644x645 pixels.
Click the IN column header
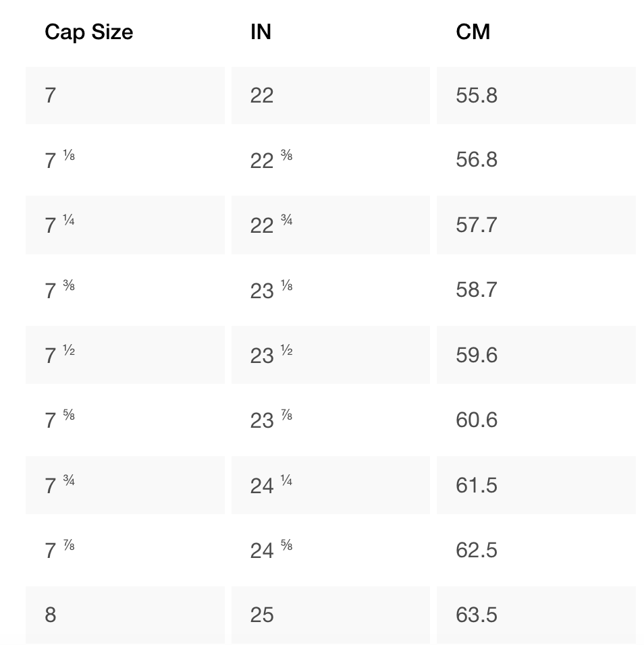click(261, 32)
